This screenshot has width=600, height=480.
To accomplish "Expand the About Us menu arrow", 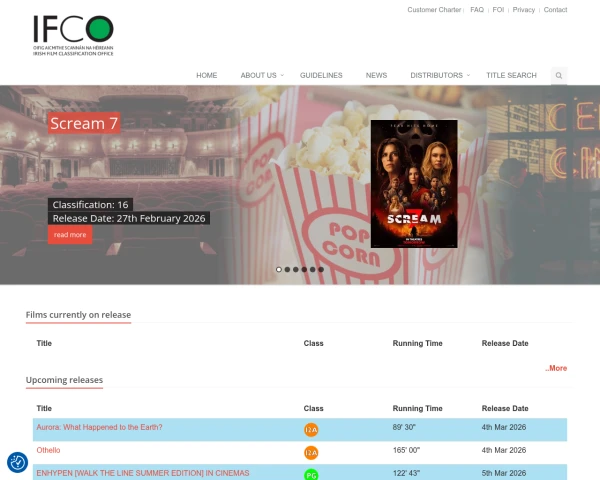I will point(282,75).
